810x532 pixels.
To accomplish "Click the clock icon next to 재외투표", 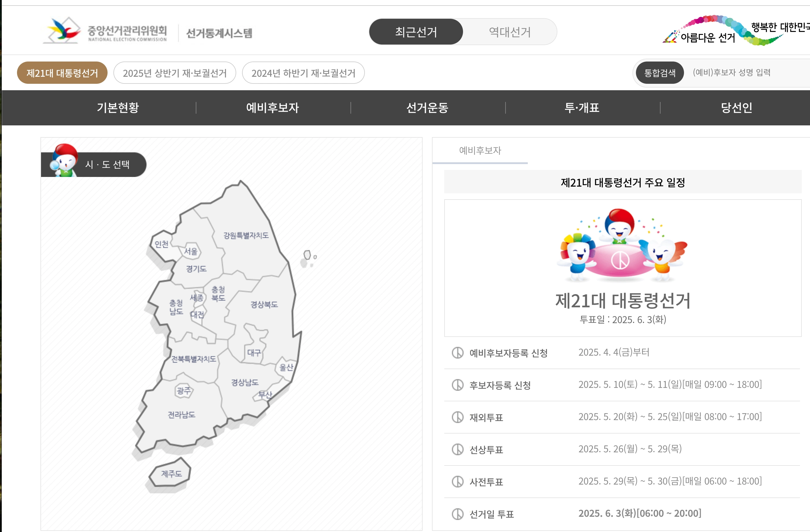I will pos(457,417).
